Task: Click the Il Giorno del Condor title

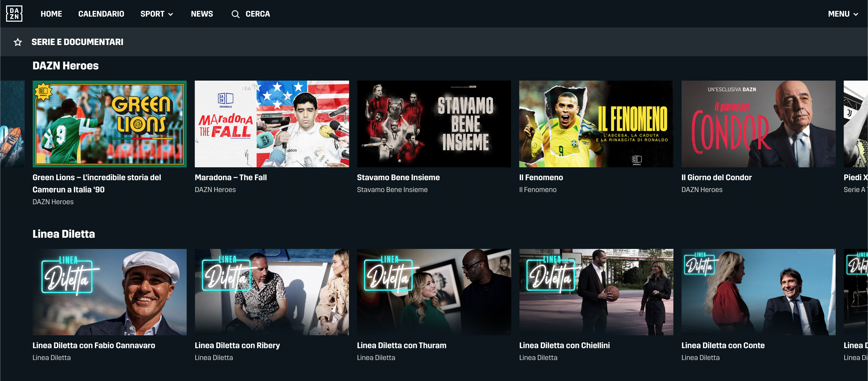Action: click(x=716, y=177)
